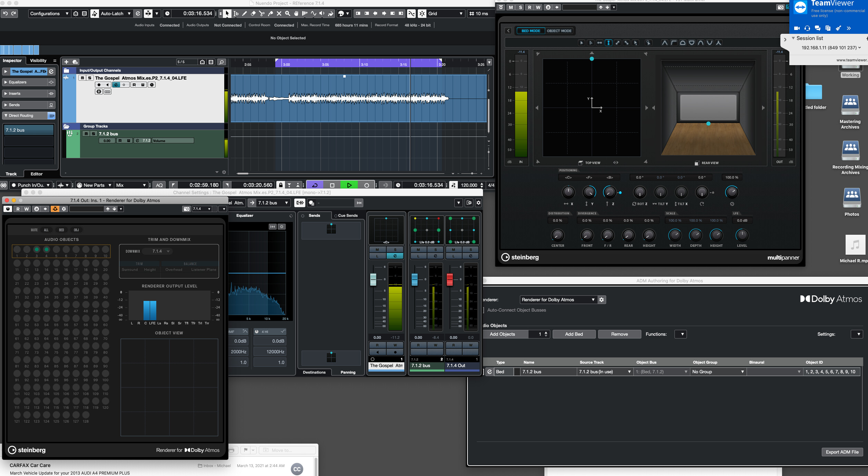Click the Export ADM File button

click(x=842, y=452)
